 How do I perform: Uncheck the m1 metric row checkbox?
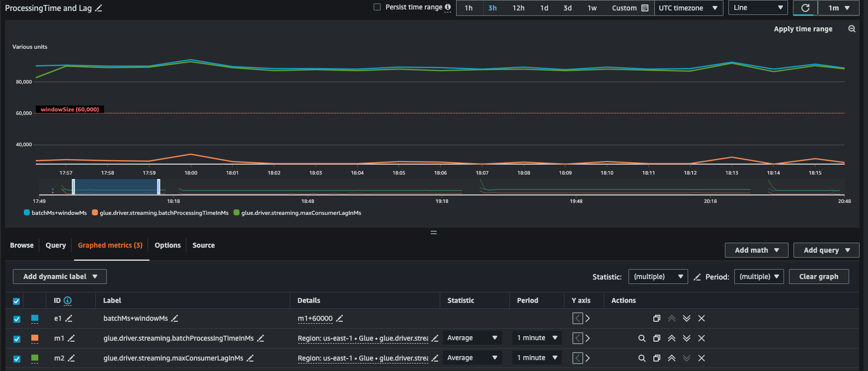click(x=17, y=339)
